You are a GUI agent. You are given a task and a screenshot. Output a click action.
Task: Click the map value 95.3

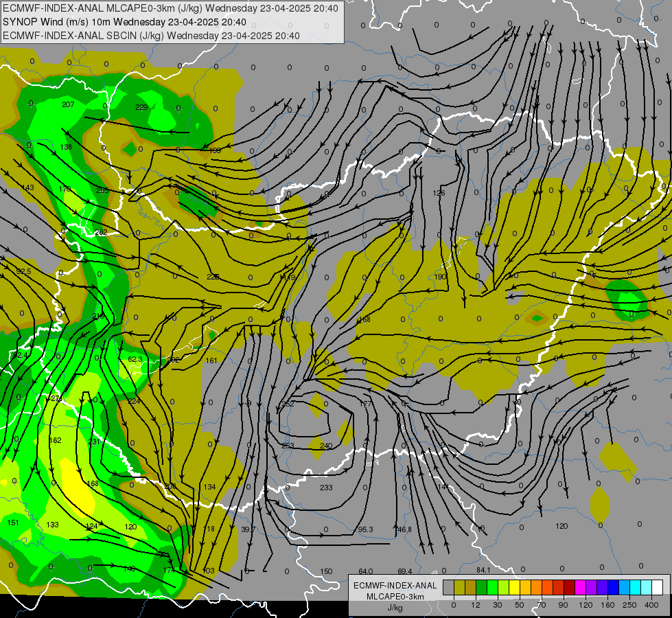pos(366,529)
